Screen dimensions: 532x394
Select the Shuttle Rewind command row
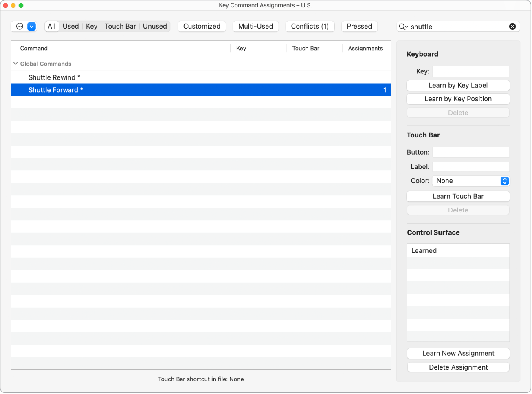point(201,77)
